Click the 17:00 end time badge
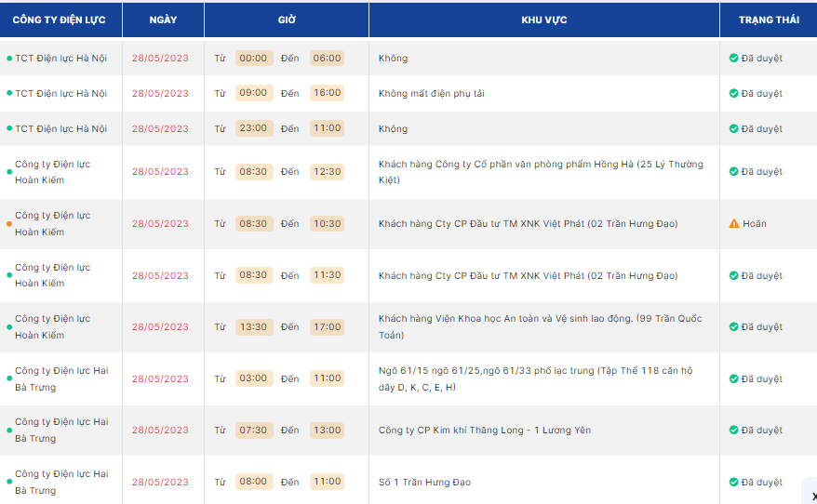The width and height of the screenshot is (817, 504). point(327,327)
